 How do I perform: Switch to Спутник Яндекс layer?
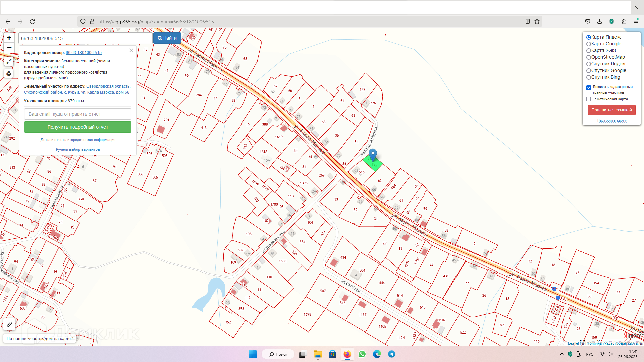tap(589, 64)
